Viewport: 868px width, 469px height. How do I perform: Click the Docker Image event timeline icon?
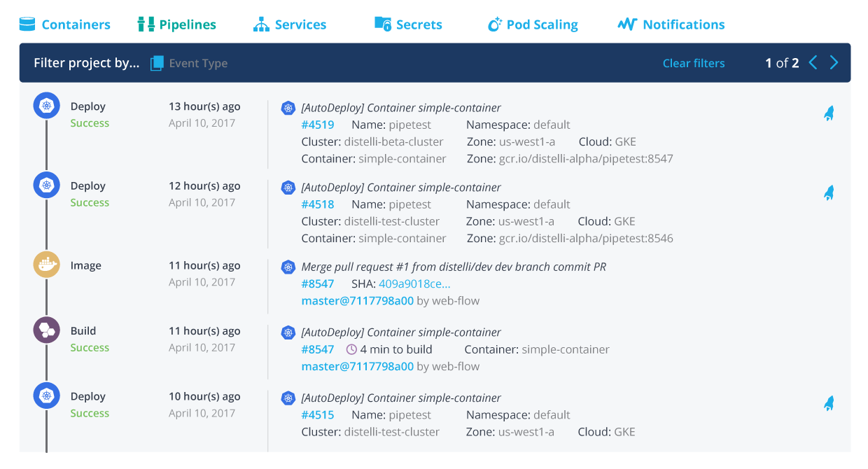(47, 265)
